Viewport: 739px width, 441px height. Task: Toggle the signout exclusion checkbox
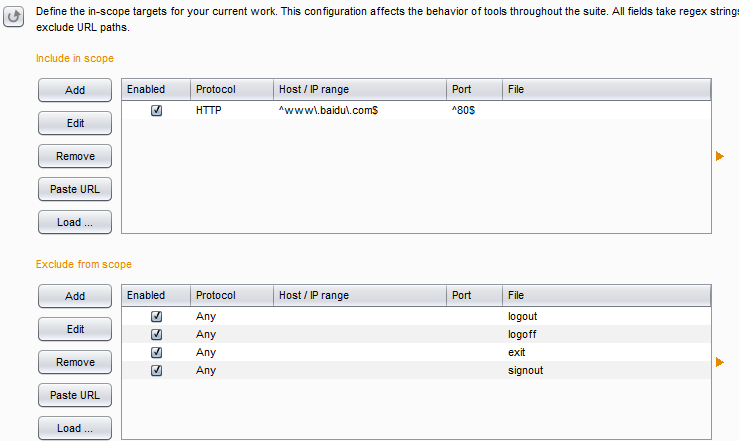[156, 370]
